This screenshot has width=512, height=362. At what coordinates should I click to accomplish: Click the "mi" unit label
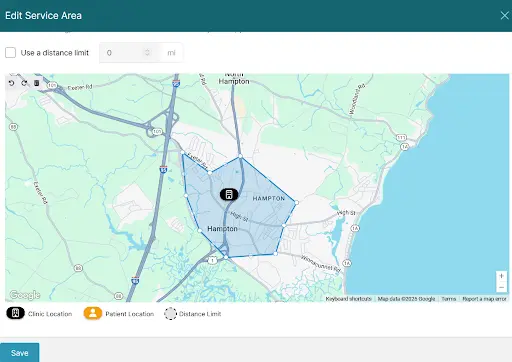171,53
